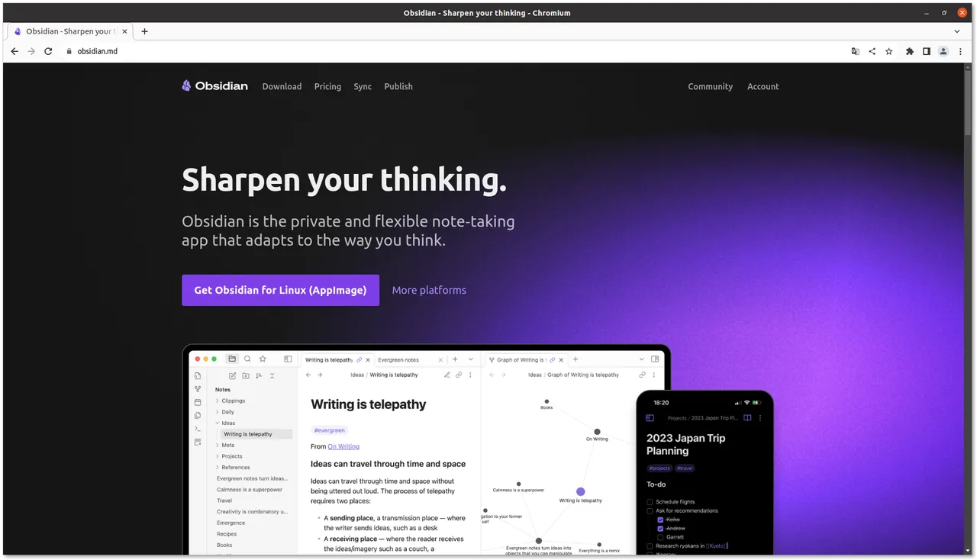Click the #evergreen tag
The image size is (977, 560).
pyautogui.click(x=329, y=430)
